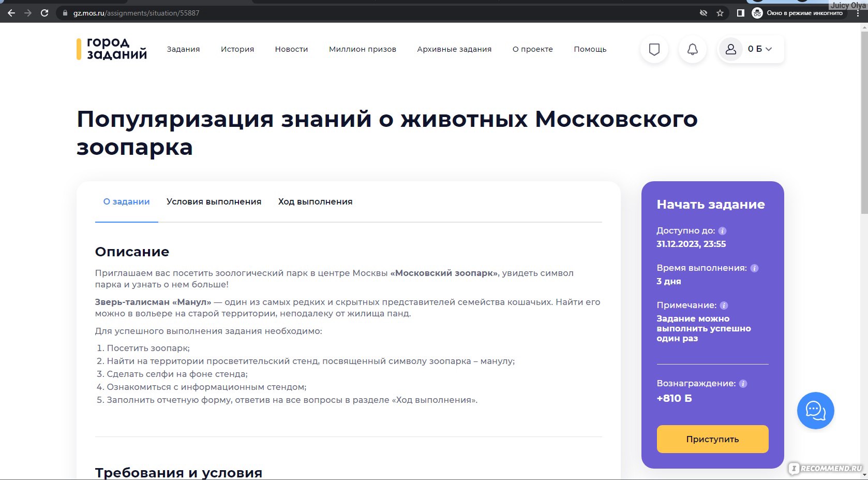Click the crossed-out eye tracking icon
The image size is (868, 480).
click(x=704, y=13)
